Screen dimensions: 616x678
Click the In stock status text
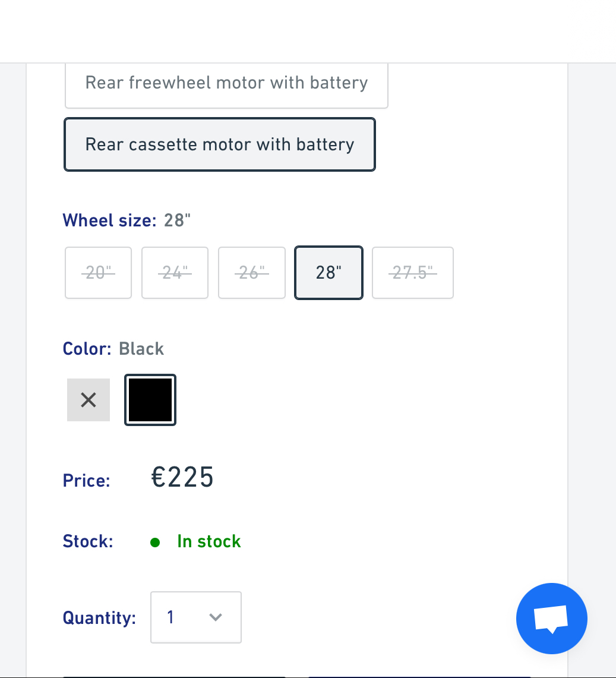[209, 542]
